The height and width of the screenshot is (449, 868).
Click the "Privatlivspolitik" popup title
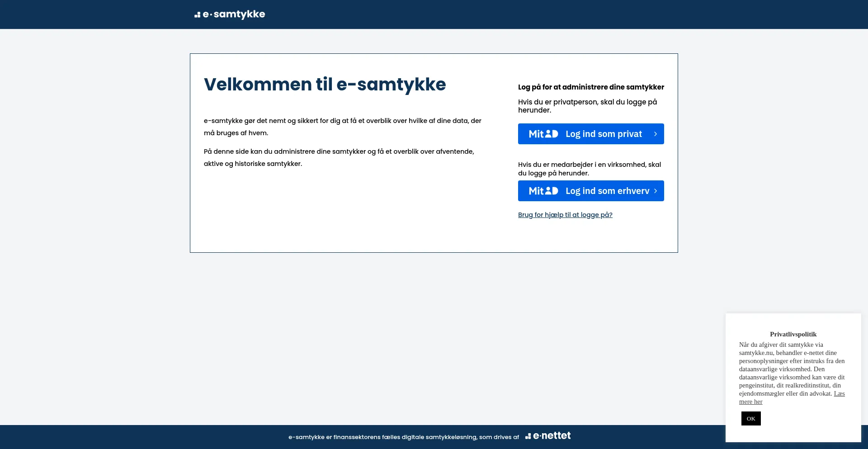(x=793, y=334)
